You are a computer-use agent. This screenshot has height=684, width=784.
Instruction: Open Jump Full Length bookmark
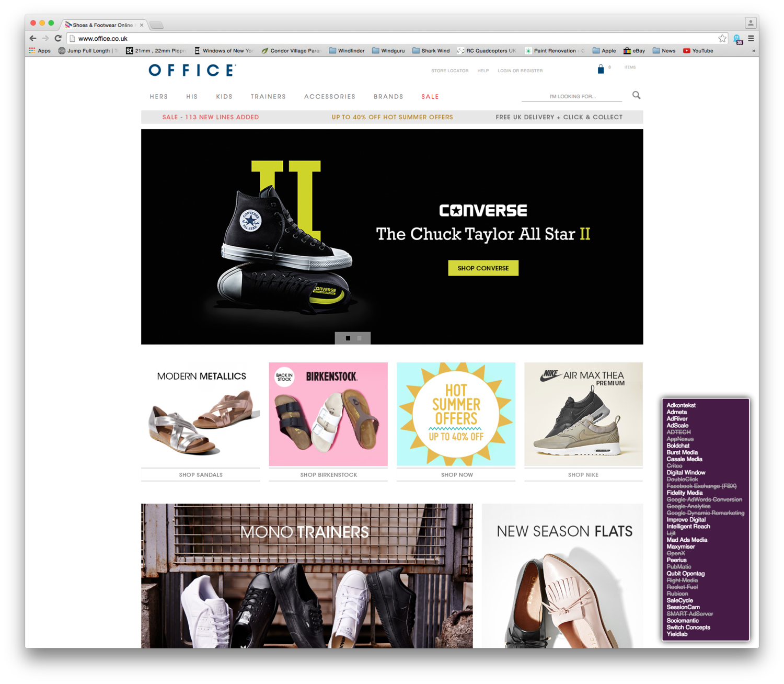(x=88, y=51)
